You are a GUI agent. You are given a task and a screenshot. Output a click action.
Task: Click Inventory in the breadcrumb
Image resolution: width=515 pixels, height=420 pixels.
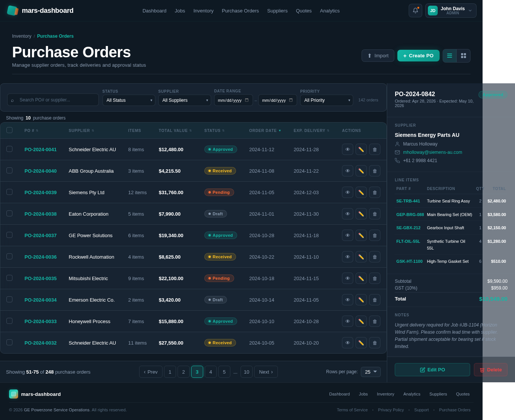[x=21, y=36]
